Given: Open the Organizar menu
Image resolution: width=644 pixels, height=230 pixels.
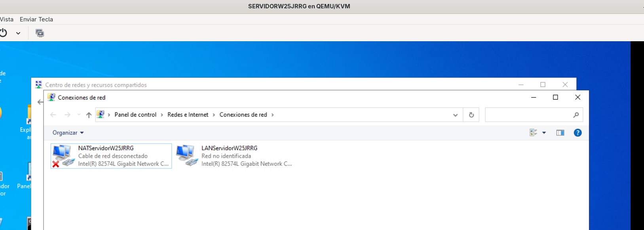Looking at the screenshot, I should [x=68, y=133].
